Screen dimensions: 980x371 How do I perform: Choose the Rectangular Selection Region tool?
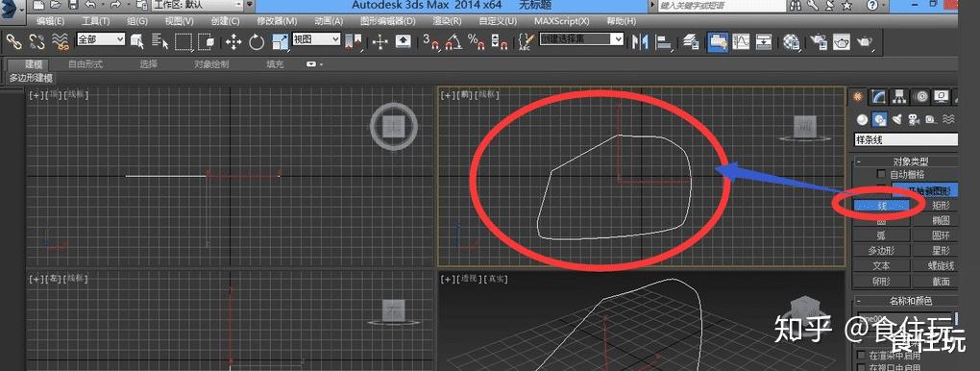tap(184, 42)
